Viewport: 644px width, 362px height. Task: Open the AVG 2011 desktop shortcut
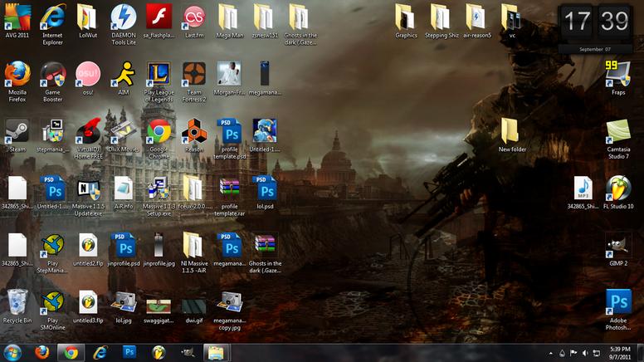(x=17, y=21)
